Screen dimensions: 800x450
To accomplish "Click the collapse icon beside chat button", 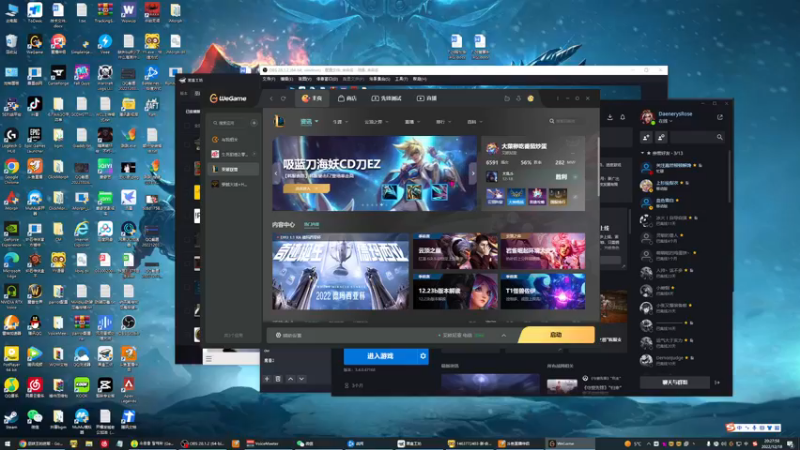I will point(717,382).
